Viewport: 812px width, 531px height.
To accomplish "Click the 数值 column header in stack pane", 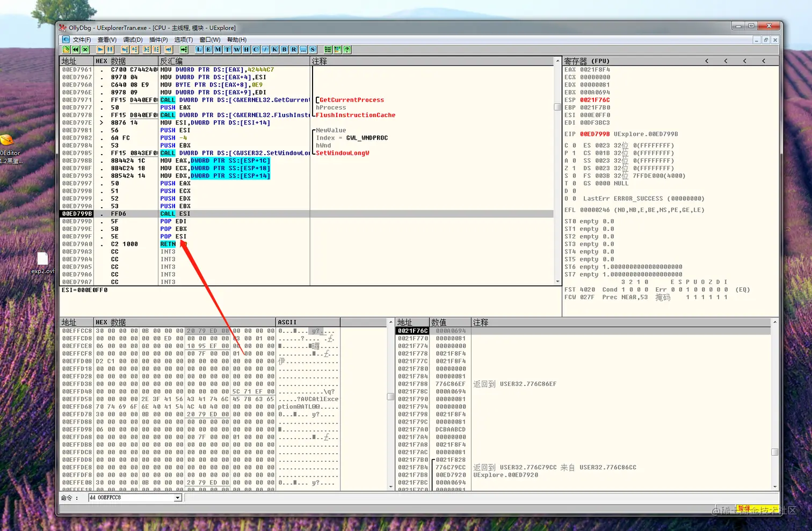I will pyautogui.click(x=450, y=322).
